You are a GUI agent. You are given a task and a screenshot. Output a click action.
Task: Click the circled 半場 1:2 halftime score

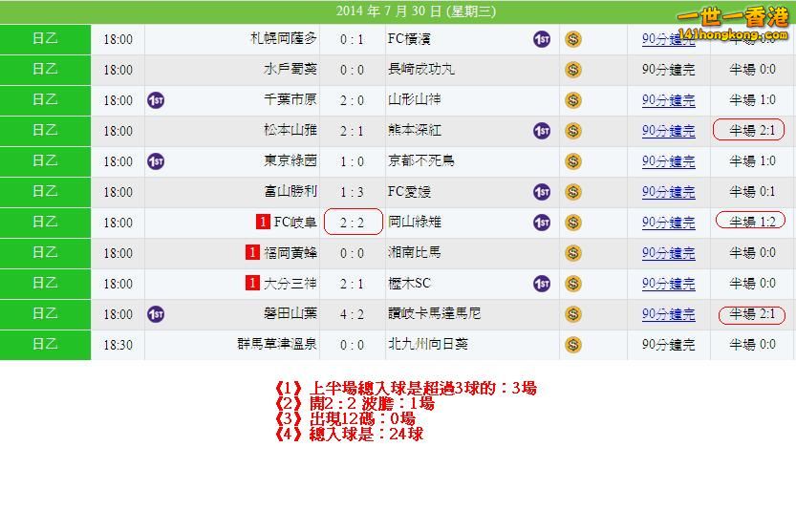click(751, 222)
